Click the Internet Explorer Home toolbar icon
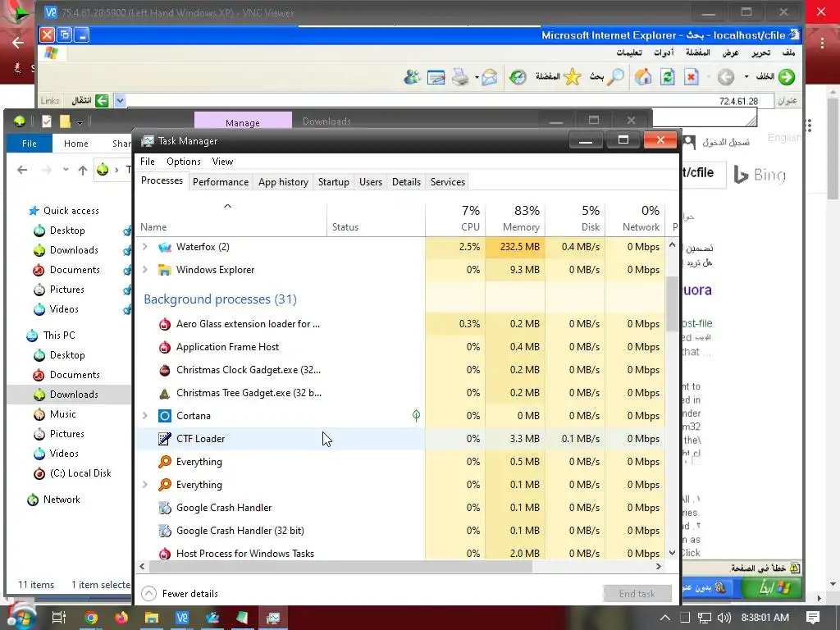The width and height of the screenshot is (840, 630). (x=643, y=77)
